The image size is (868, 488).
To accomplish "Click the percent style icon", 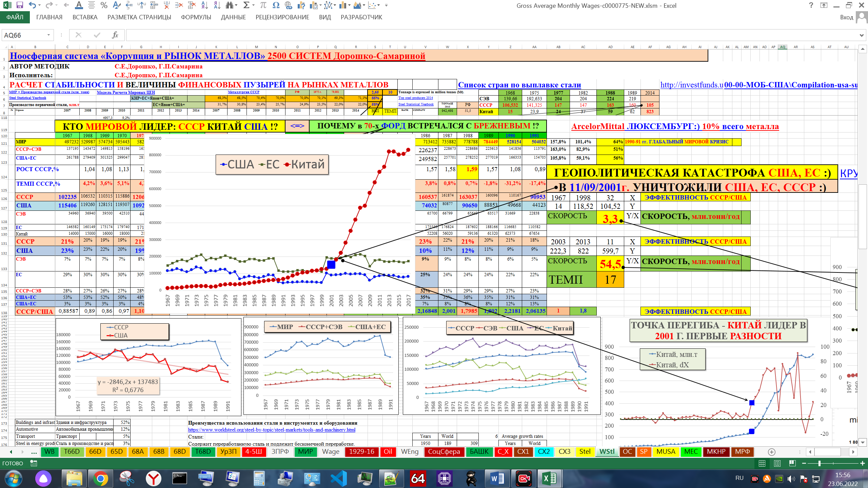I will click(x=104, y=5).
